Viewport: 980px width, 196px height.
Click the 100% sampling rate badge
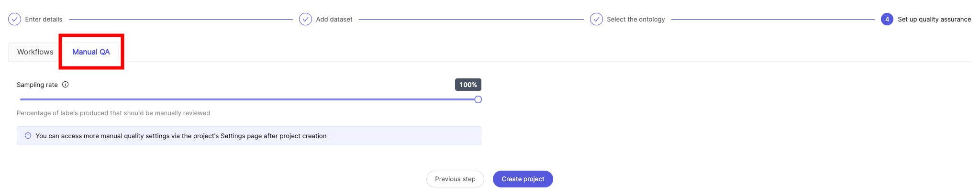[468, 85]
